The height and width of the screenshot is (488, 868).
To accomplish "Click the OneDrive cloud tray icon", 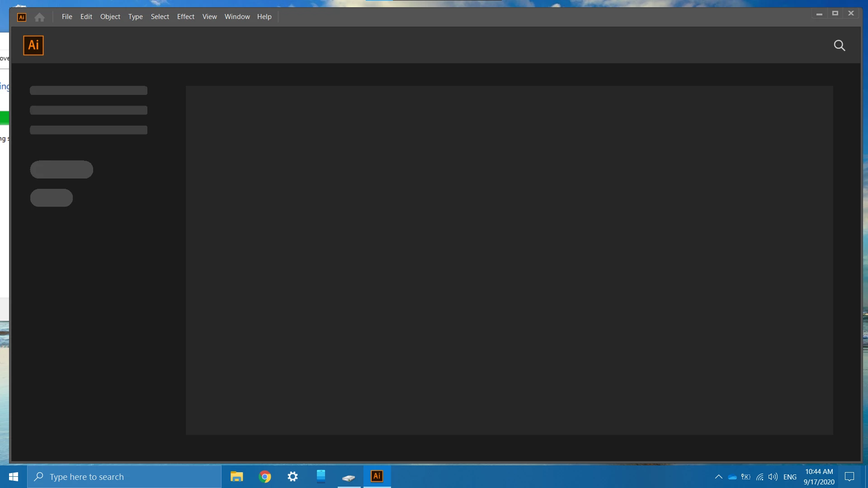I will 732,477.
